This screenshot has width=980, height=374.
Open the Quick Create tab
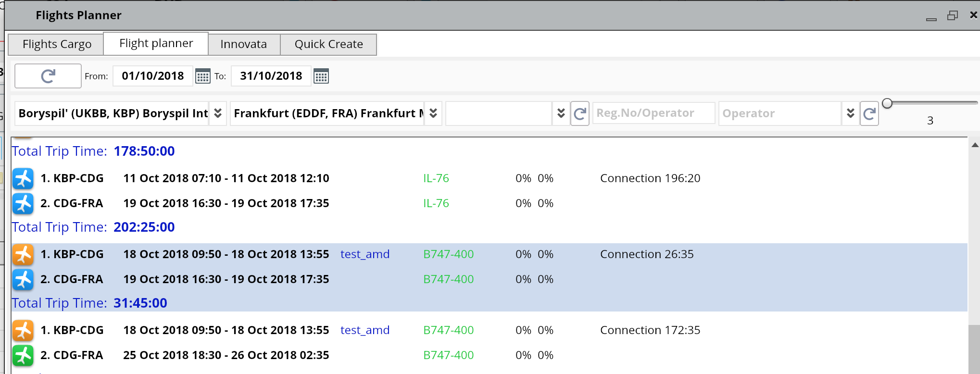click(x=328, y=44)
